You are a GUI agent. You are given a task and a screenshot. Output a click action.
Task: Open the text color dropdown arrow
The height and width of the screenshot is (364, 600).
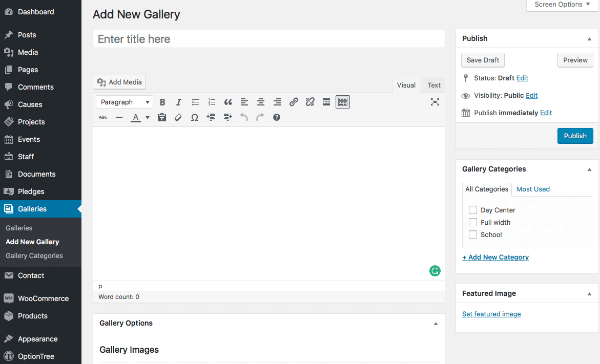point(148,117)
